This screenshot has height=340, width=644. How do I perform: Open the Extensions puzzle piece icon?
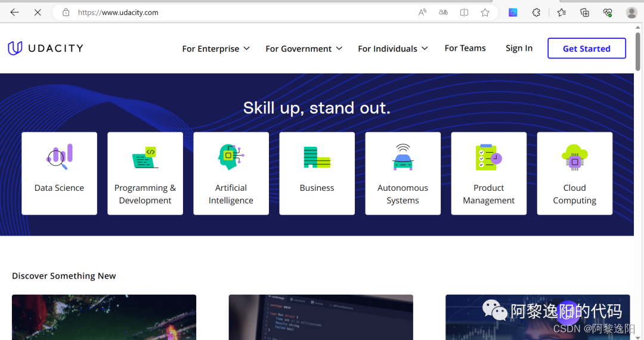click(536, 13)
